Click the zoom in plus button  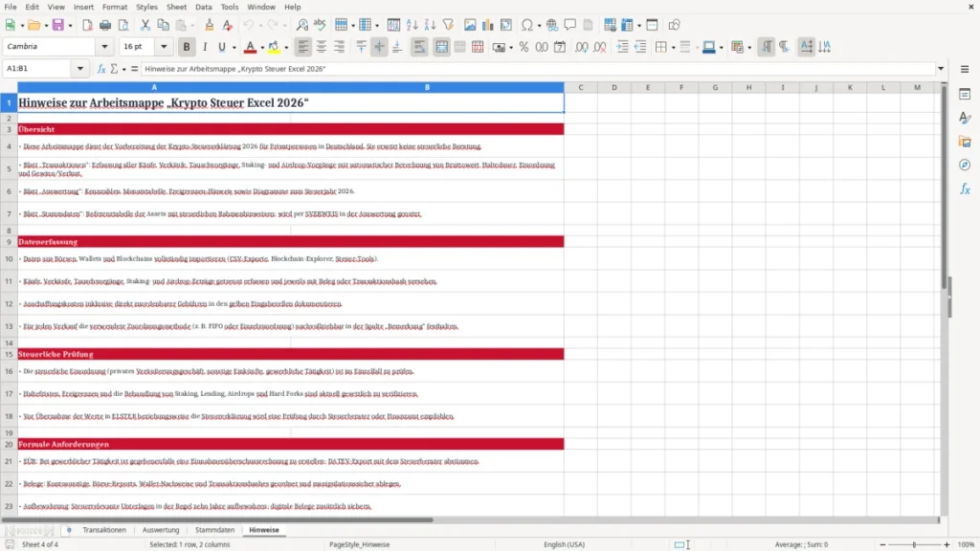(947, 544)
